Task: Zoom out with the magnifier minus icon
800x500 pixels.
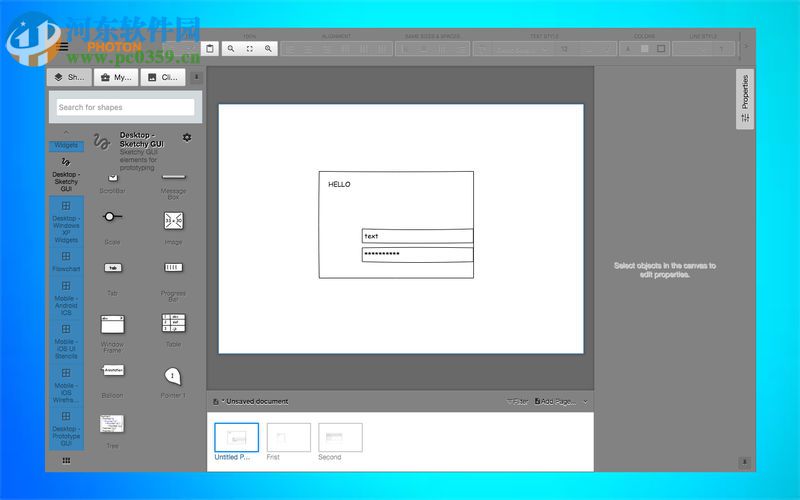Action: [231, 48]
